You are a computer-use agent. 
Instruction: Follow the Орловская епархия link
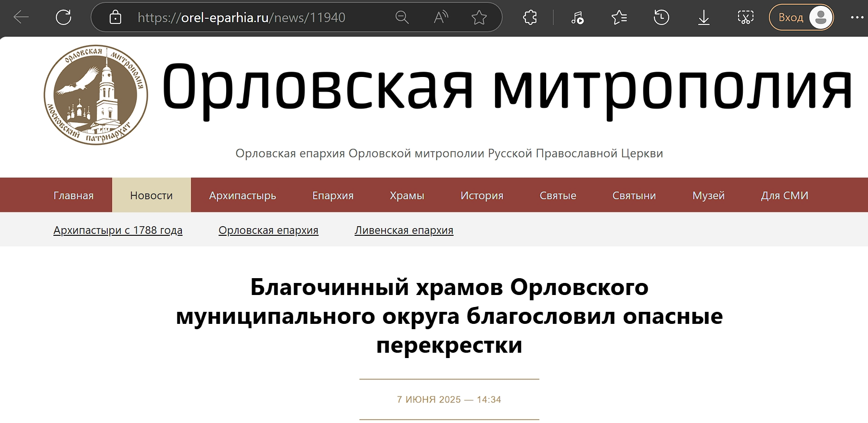coord(268,230)
